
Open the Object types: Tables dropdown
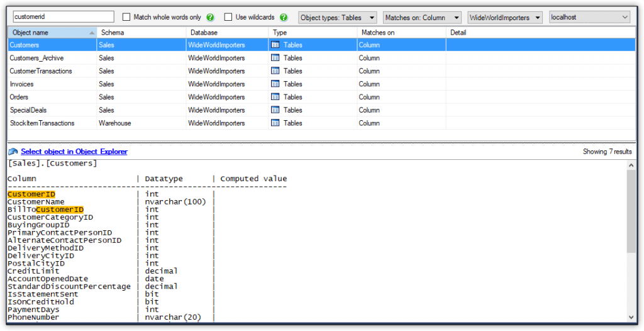[x=337, y=18]
